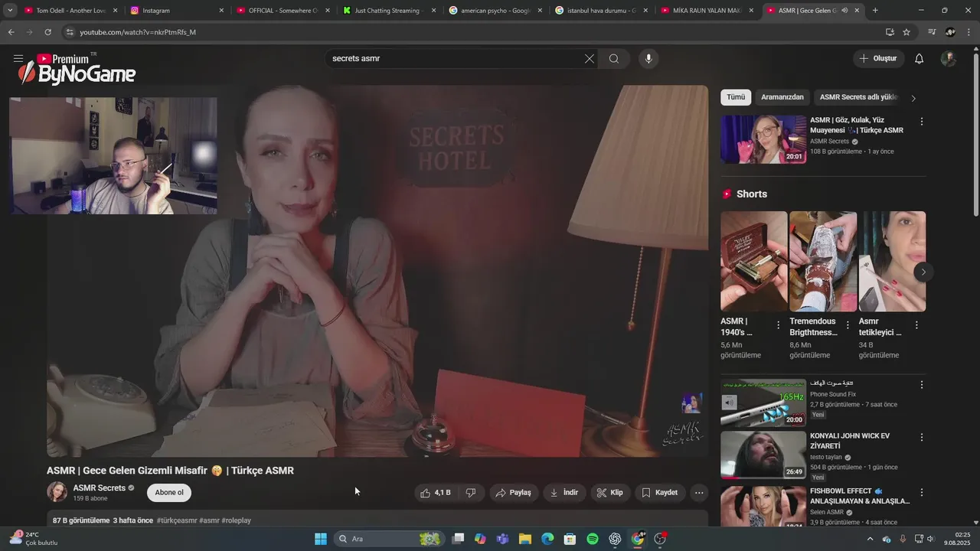The width and height of the screenshot is (980, 551).
Task: Switch to istanbul hava durumu tab
Action: [x=600, y=11]
